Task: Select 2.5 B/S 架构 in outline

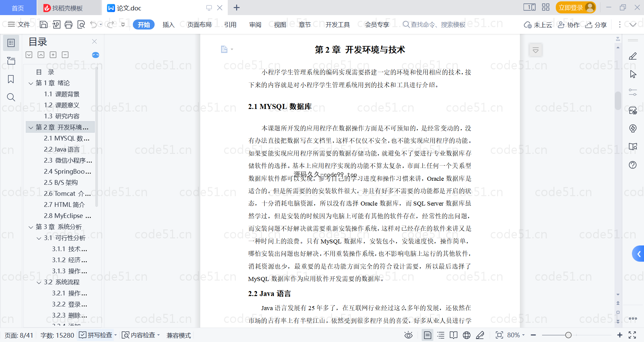Action: coord(61,183)
